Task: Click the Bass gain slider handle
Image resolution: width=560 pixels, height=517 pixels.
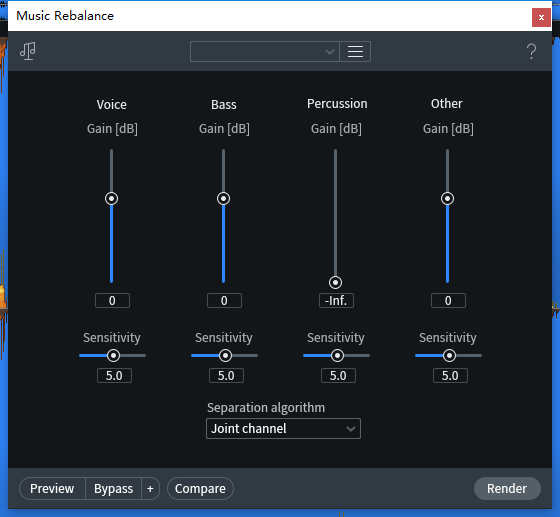Action: pos(224,199)
